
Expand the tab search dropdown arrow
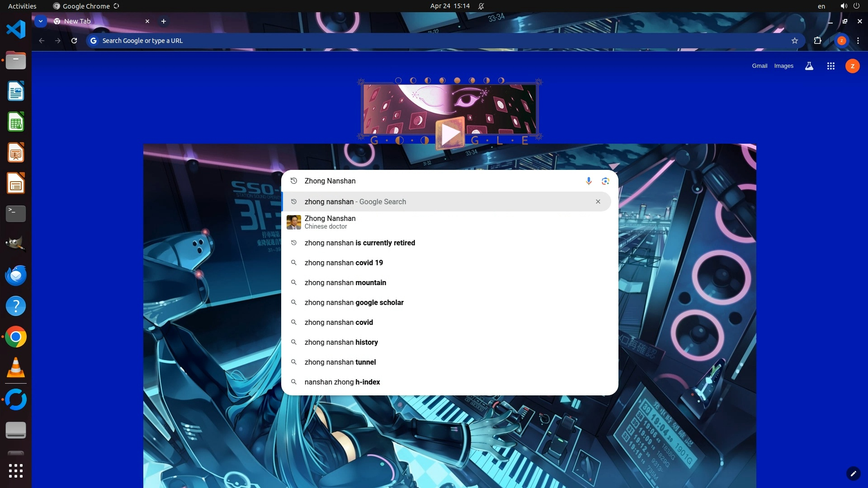click(41, 21)
